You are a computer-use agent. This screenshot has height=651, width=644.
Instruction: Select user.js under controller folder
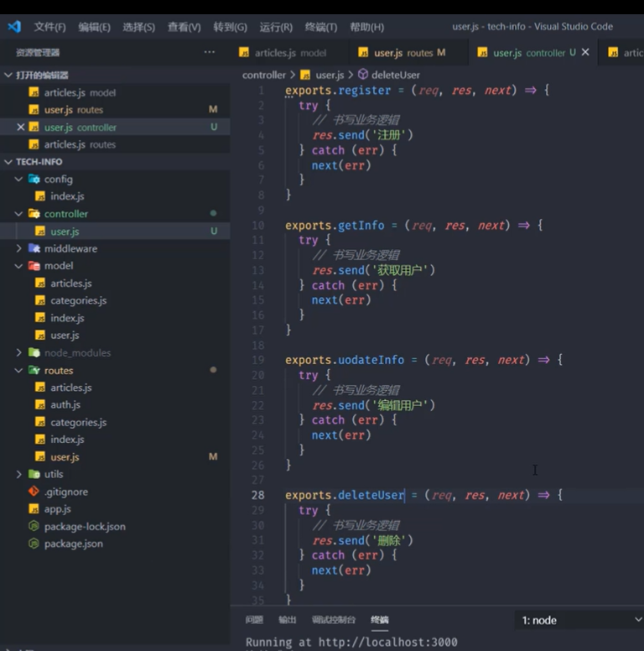115,231
